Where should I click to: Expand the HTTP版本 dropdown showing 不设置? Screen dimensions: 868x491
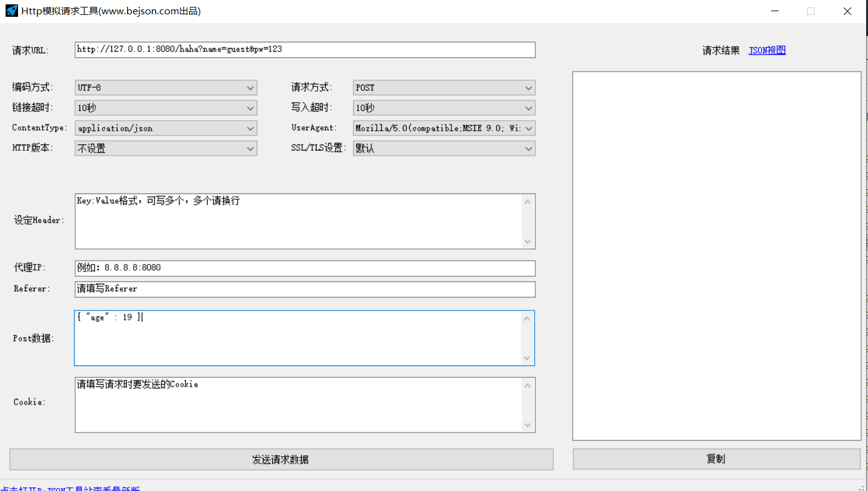(251, 148)
